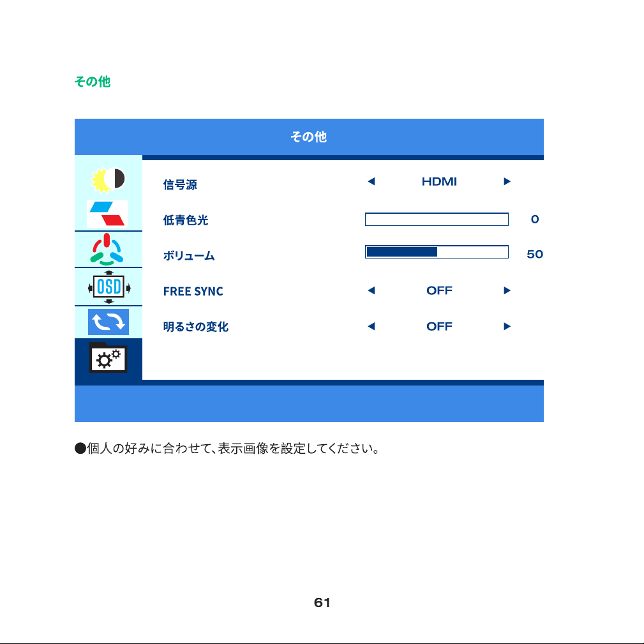The width and height of the screenshot is (644, 644).
Task: Select the blue and red image setup icon
Action: pos(107,214)
